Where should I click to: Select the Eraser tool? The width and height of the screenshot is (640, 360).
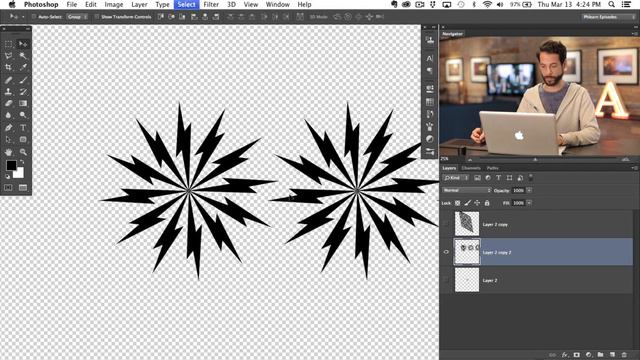9,103
